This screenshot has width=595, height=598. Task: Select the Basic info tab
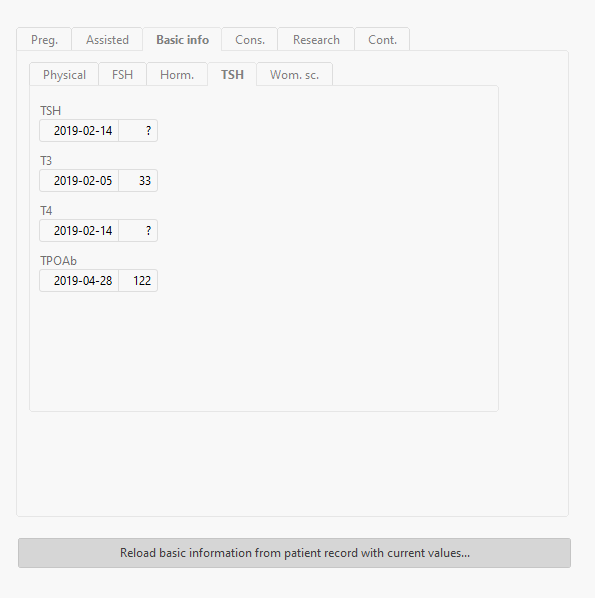tap(182, 39)
